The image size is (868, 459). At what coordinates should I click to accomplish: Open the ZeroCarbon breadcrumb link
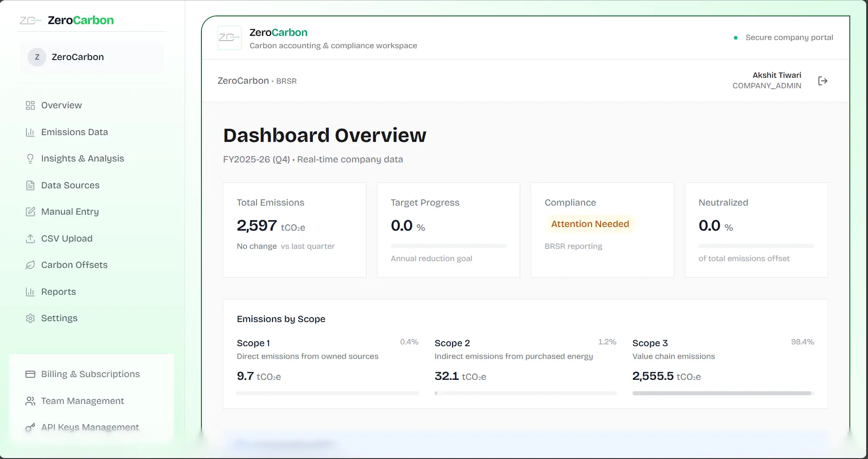tap(243, 81)
